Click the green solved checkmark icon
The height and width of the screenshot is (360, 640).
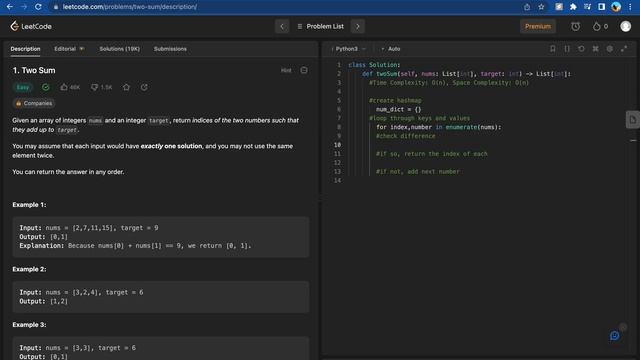point(46,87)
